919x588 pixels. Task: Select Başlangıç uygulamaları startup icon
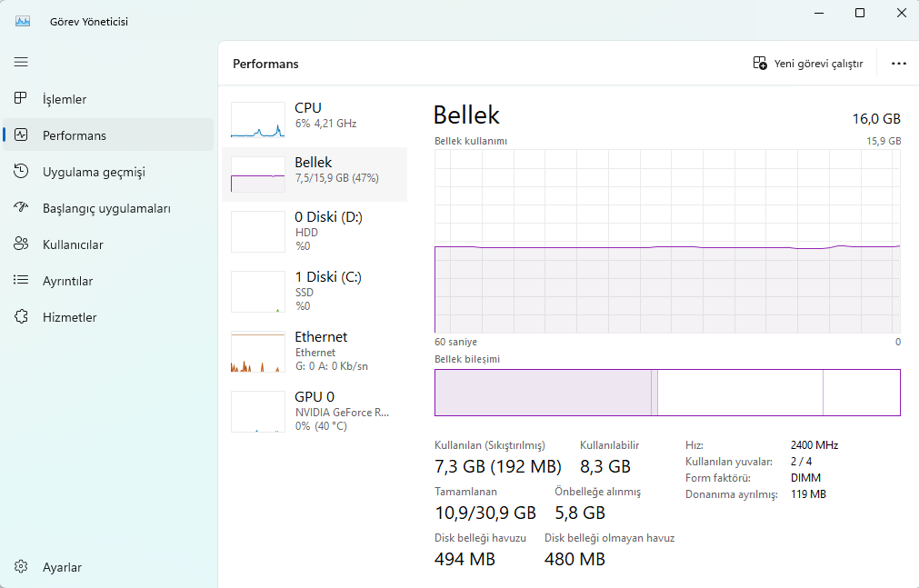coord(21,208)
